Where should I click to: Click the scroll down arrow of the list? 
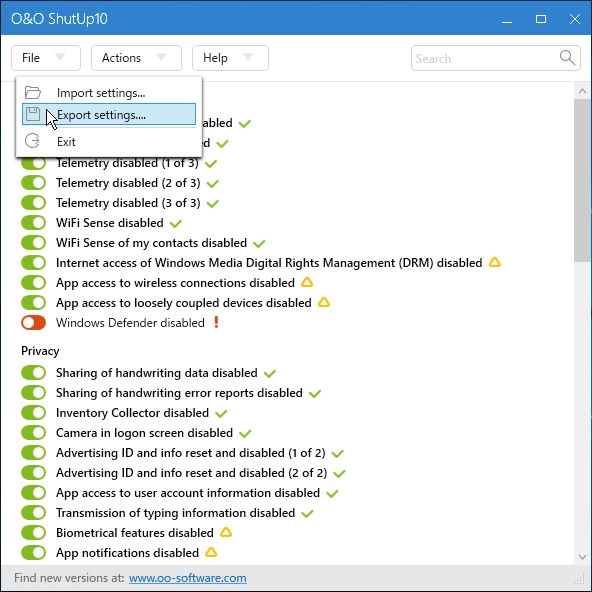[583, 557]
